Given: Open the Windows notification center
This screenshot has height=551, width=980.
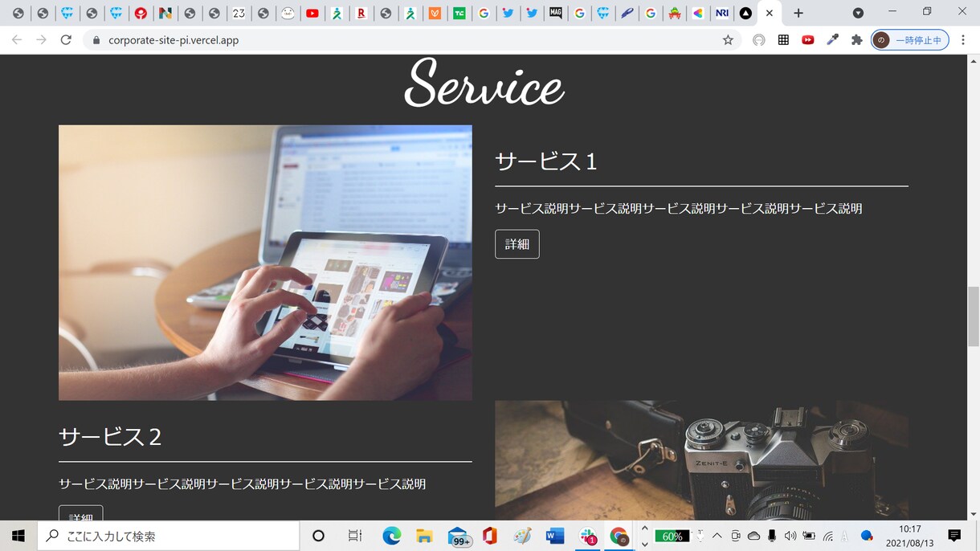Looking at the screenshot, I should click(x=954, y=536).
